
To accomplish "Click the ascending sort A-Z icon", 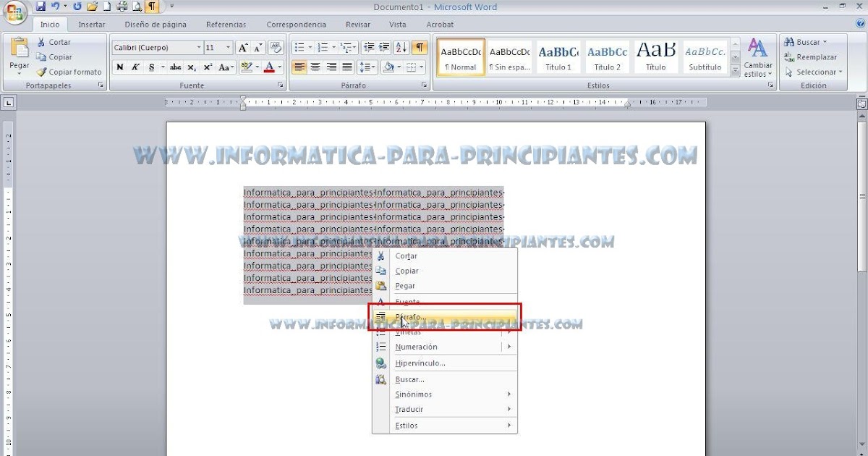I will click(x=401, y=48).
